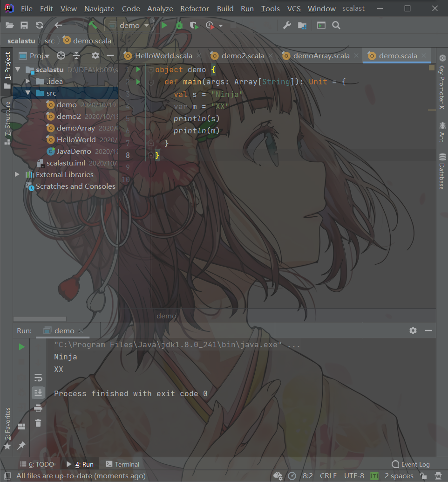The height and width of the screenshot is (482, 448).
Task: Disable Scroll to End in console
Action: tap(38, 392)
